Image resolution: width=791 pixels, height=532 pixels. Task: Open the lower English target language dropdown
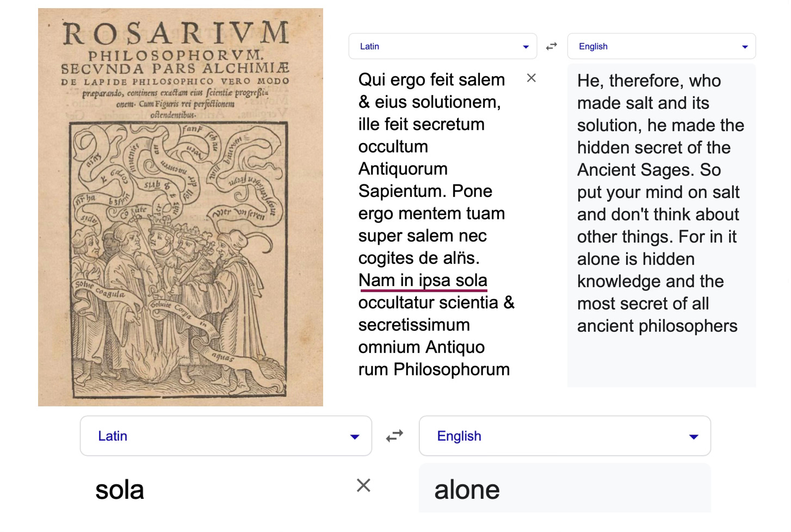[565, 436]
